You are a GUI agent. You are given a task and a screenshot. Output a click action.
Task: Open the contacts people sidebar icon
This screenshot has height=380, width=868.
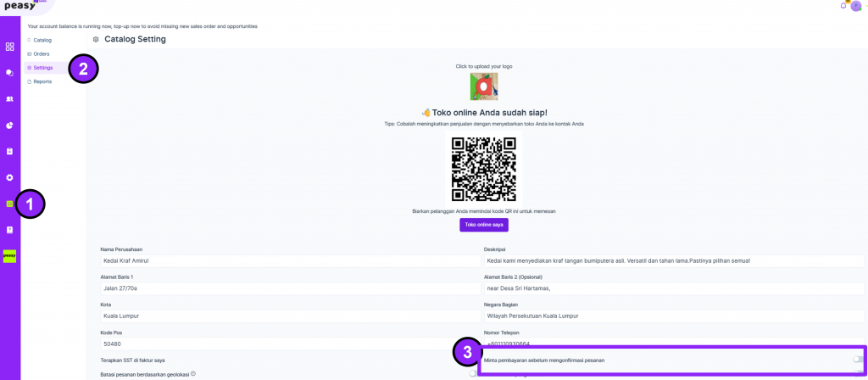coord(9,98)
